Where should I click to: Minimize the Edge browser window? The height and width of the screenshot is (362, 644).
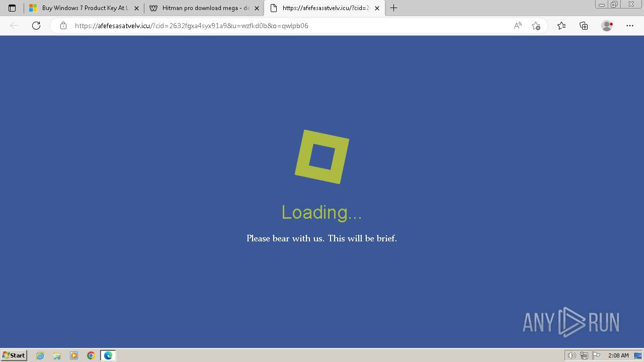[x=602, y=5]
